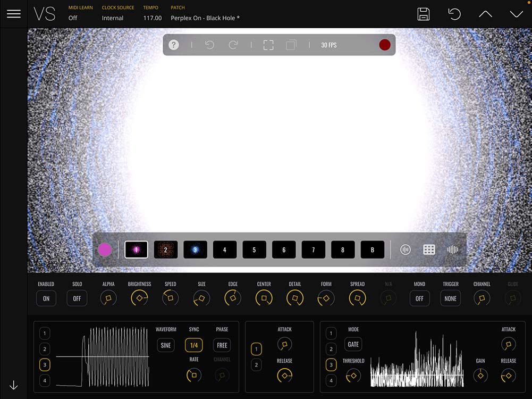This screenshot has height=399, width=532.
Task: Open the TRIGGER selector set to NONE
Action: click(x=450, y=298)
